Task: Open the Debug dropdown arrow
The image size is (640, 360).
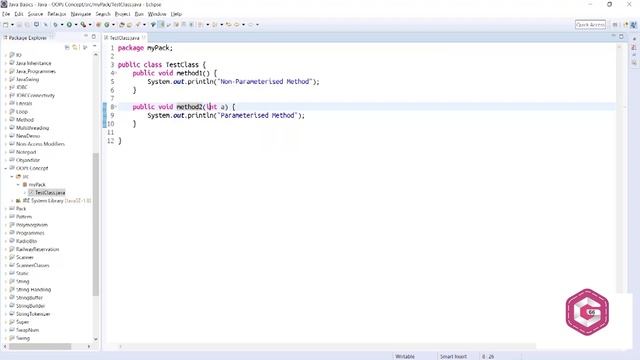Action: coord(62,25)
